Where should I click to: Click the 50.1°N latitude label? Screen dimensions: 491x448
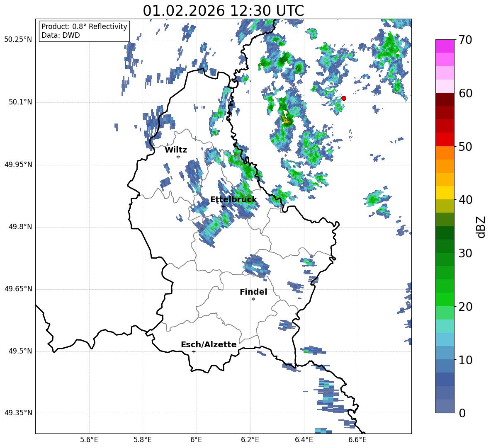[x=20, y=102]
